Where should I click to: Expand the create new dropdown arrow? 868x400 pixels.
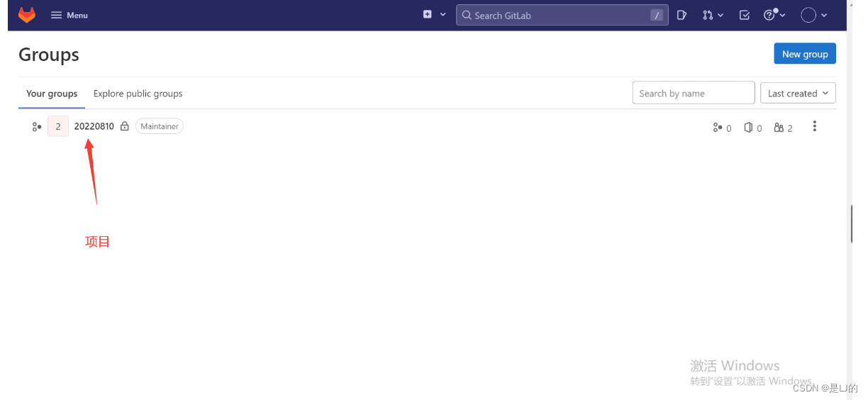coord(443,14)
